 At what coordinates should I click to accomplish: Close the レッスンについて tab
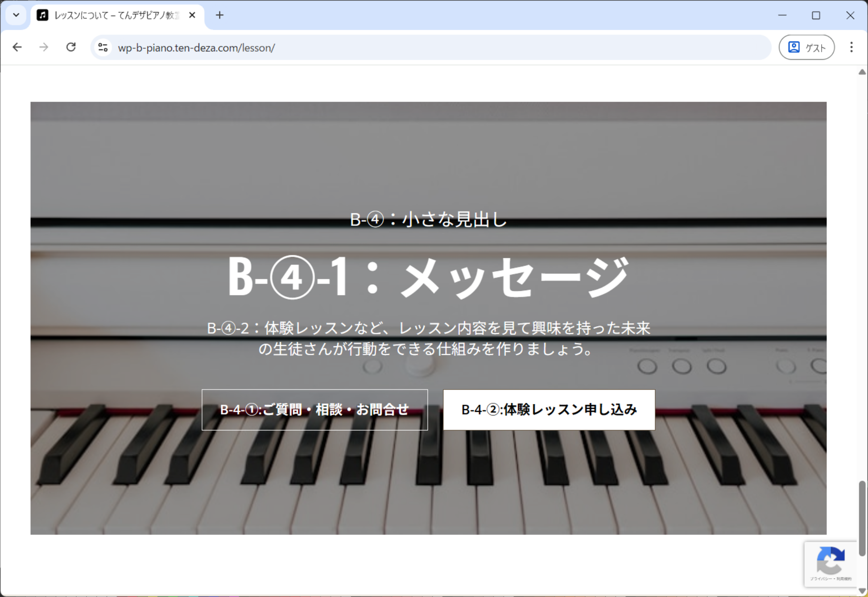(192, 15)
